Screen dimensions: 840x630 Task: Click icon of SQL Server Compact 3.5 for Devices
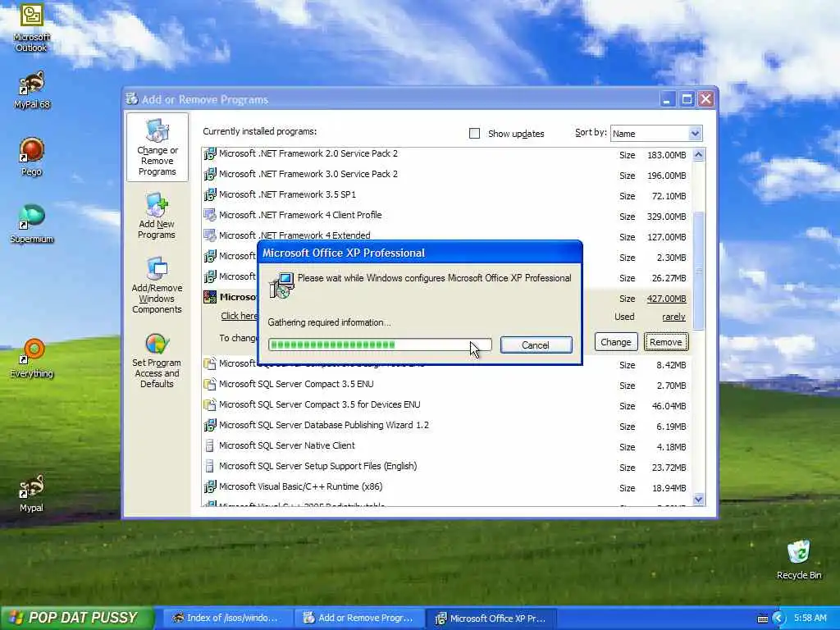click(x=209, y=405)
